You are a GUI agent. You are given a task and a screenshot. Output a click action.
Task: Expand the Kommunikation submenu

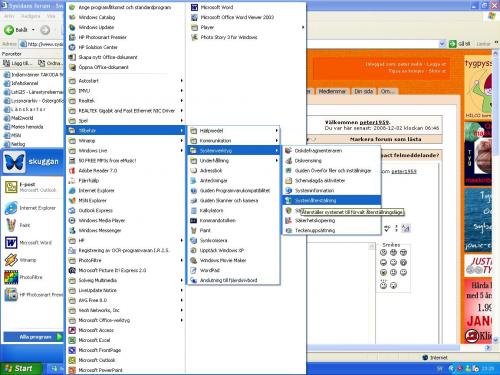pos(234,141)
